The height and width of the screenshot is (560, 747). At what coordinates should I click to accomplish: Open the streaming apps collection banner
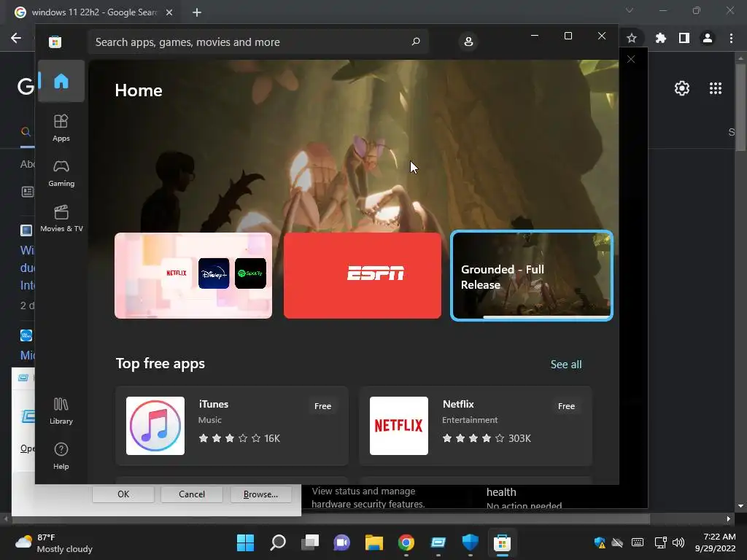pos(193,275)
